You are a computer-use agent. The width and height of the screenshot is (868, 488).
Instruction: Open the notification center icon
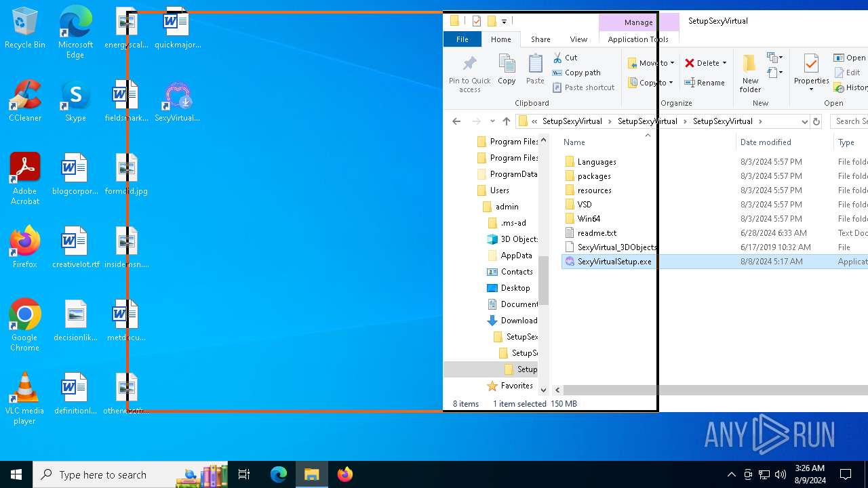[846, 474]
